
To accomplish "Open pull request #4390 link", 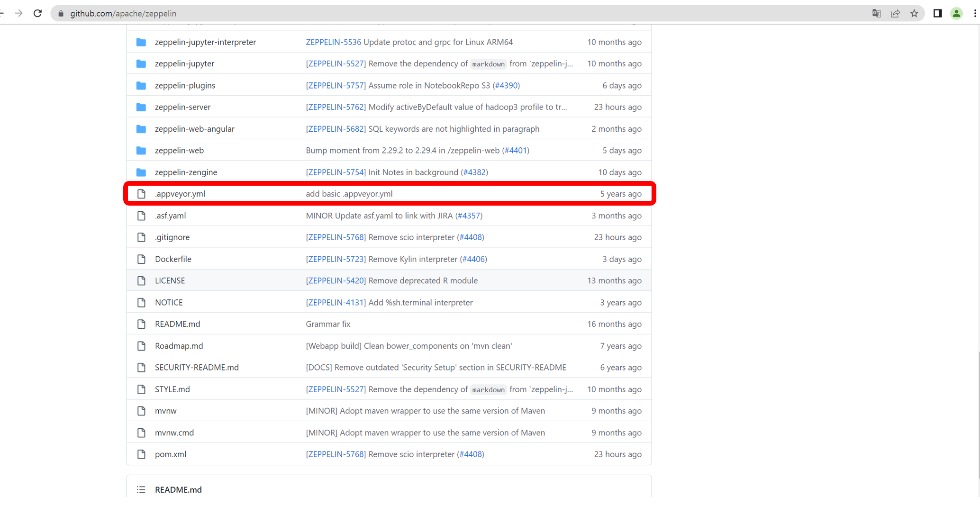I will click(506, 85).
